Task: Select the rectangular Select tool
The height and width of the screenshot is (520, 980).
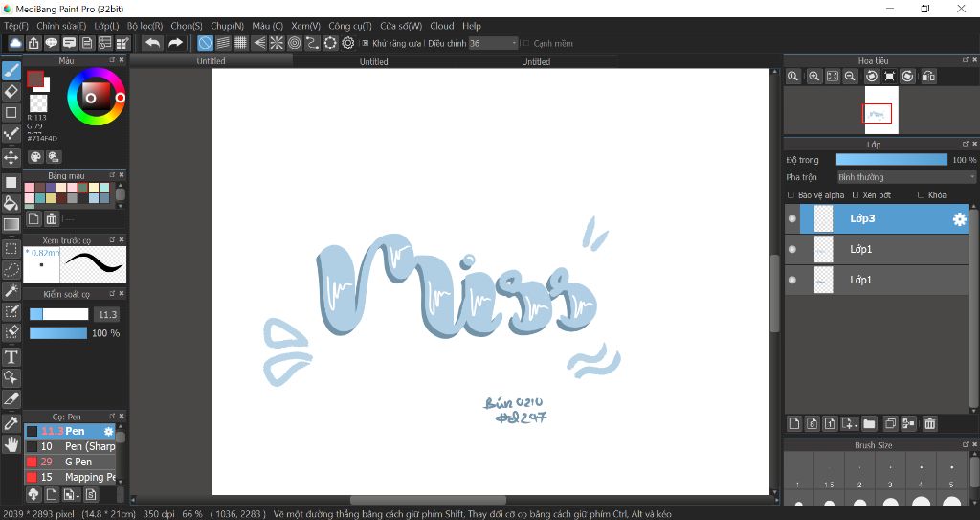Action: 11,248
